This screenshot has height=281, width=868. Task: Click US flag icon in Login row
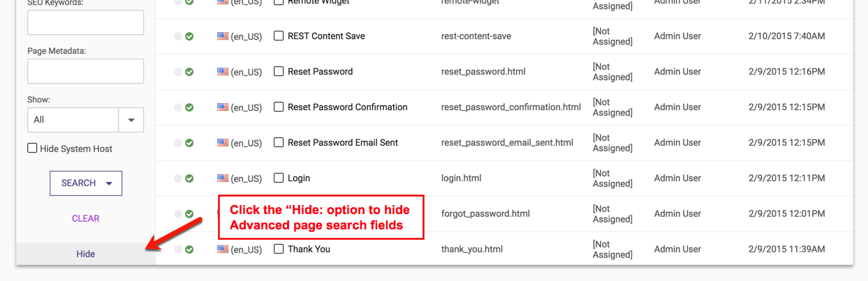point(223,179)
